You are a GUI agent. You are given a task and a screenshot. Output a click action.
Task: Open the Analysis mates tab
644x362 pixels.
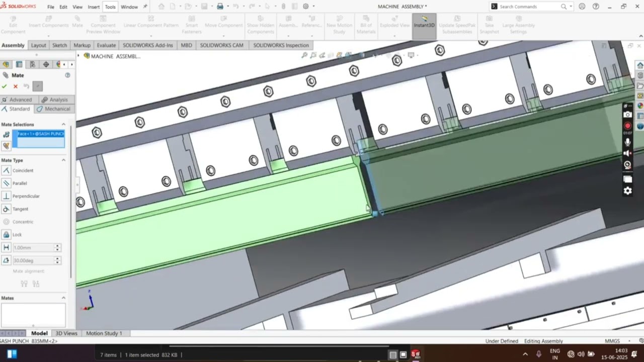pos(54,100)
